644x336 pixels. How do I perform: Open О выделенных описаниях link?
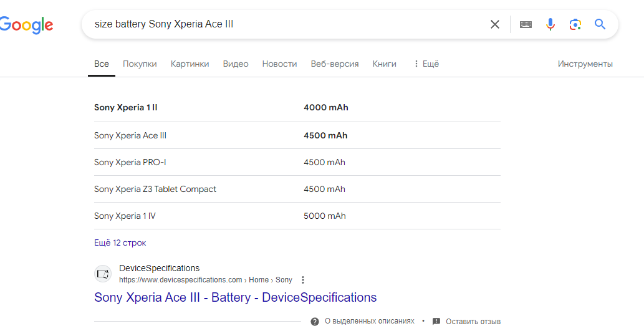[370, 321]
